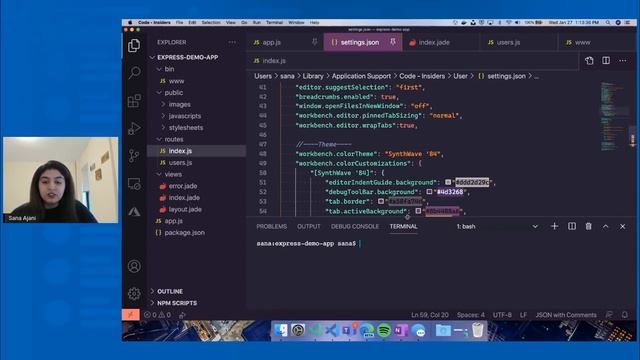Click Ln 59, Col 20 in status bar
Image resolution: width=640 pixels, height=360 pixels.
click(430, 315)
